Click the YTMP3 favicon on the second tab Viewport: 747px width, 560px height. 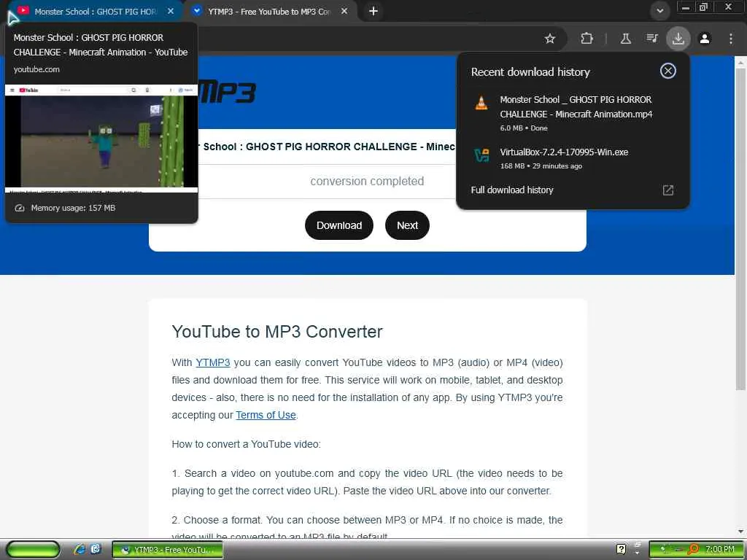(196, 10)
